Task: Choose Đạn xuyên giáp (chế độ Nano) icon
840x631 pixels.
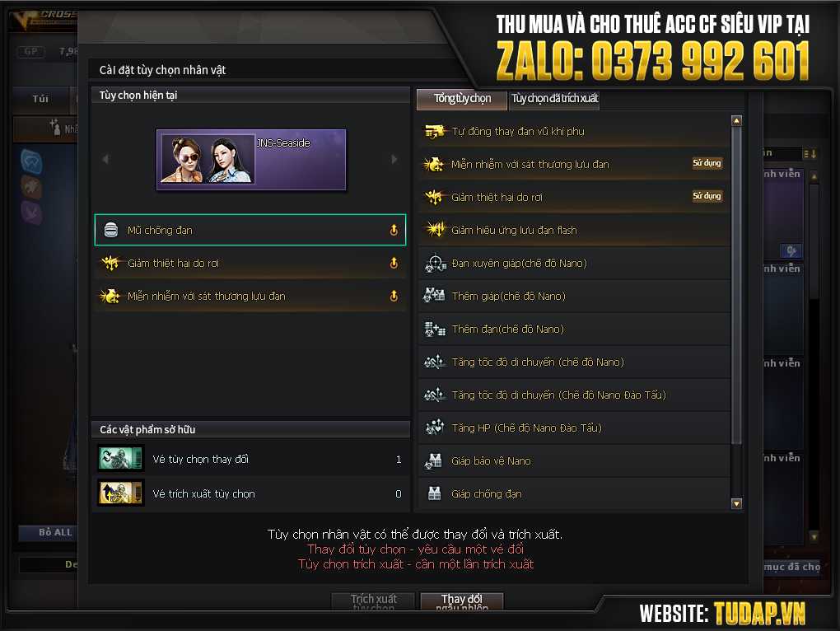Action: (435, 263)
